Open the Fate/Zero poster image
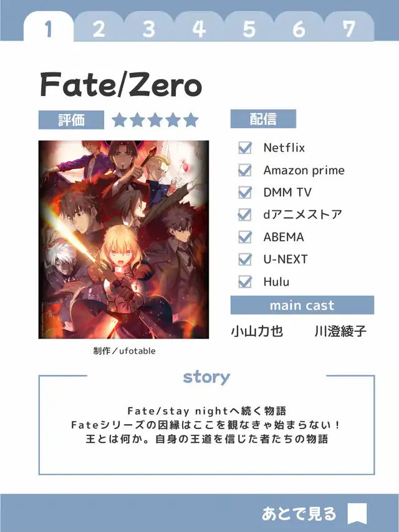 123,239
